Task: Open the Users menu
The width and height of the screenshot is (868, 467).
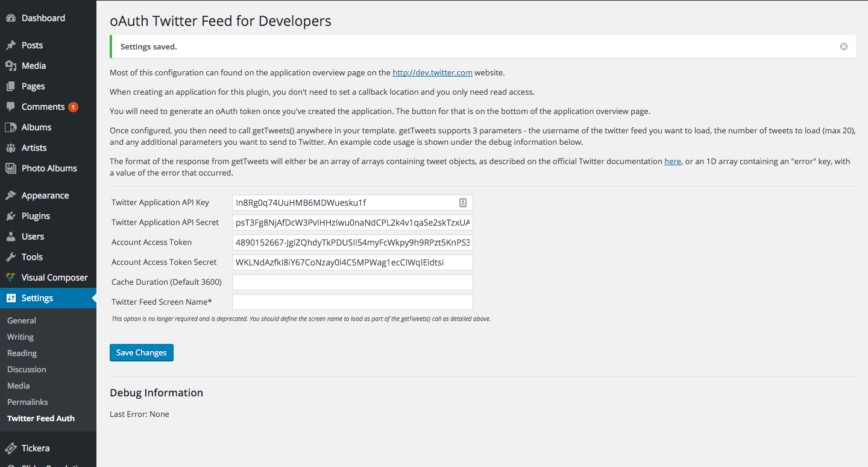Action: [48, 237]
